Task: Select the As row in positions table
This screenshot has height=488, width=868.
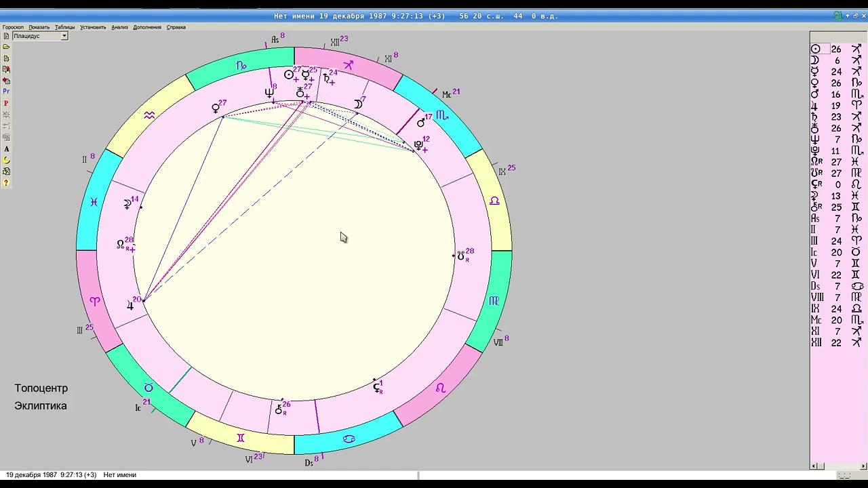Action: [837, 218]
